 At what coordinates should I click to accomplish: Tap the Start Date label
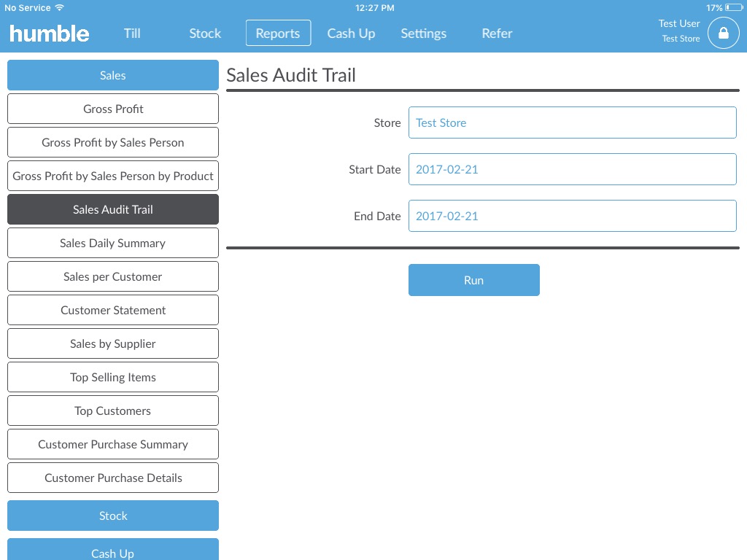(x=374, y=169)
